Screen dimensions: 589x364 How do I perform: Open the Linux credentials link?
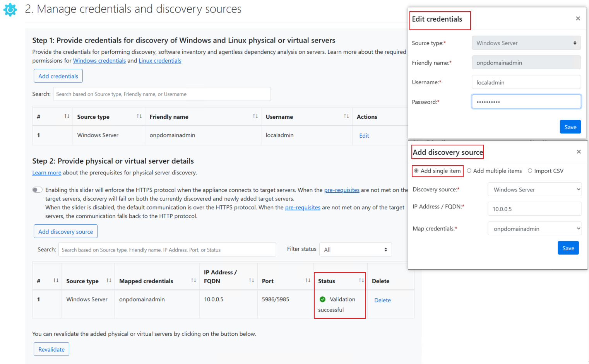point(160,61)
